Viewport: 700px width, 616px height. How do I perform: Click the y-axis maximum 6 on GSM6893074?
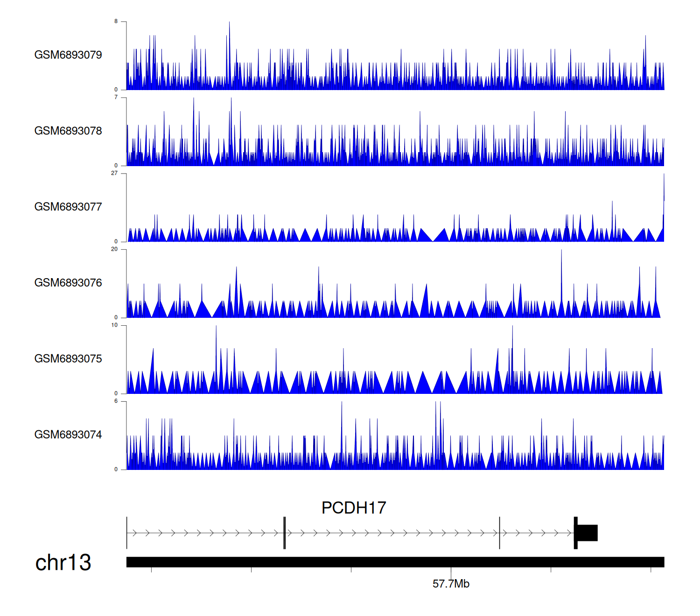coord(116,401)
